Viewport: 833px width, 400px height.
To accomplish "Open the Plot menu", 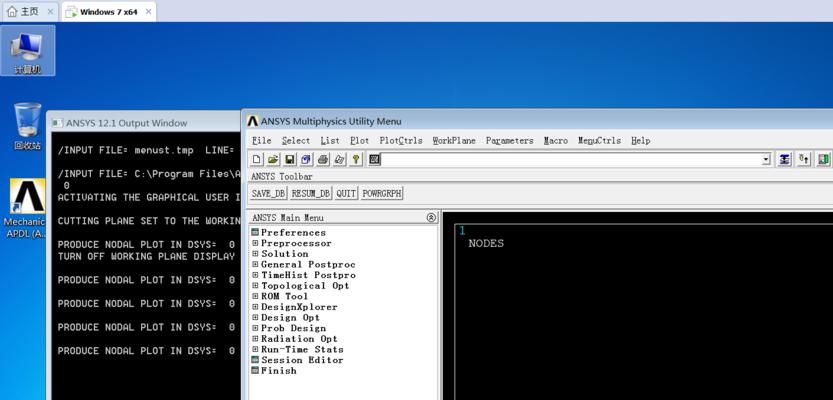I will 360,141.
